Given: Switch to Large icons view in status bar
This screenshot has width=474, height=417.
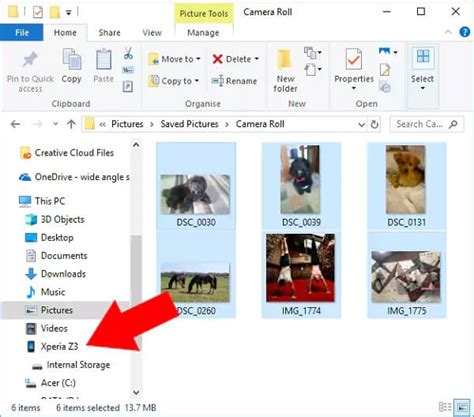Looking at the screenshot, I should pyautogui.click(x=462, y=407).
